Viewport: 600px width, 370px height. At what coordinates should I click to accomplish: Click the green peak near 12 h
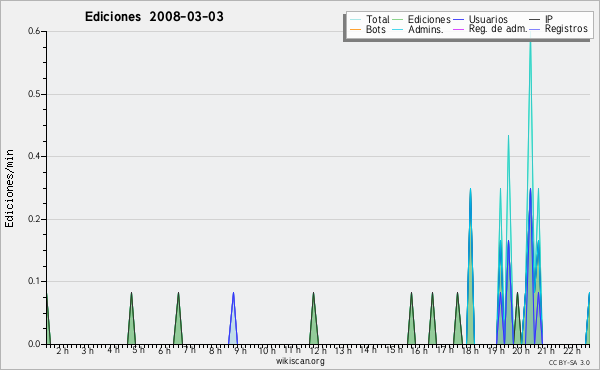[314, 318]
